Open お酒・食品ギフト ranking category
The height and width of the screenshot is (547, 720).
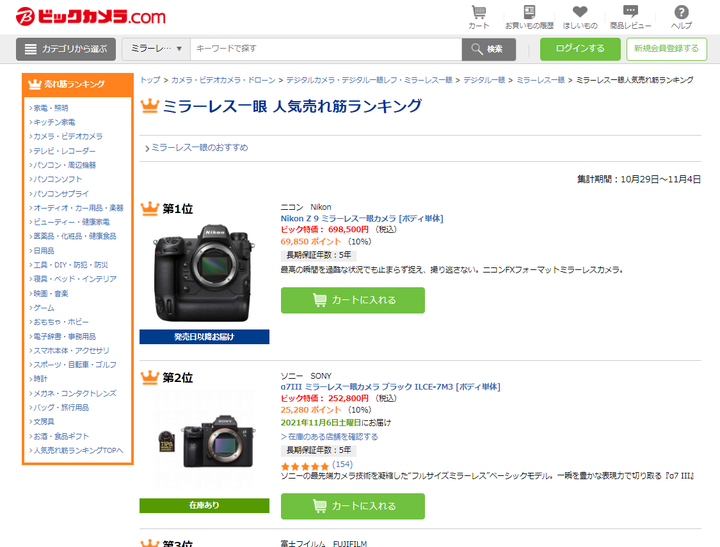point(61,436)
